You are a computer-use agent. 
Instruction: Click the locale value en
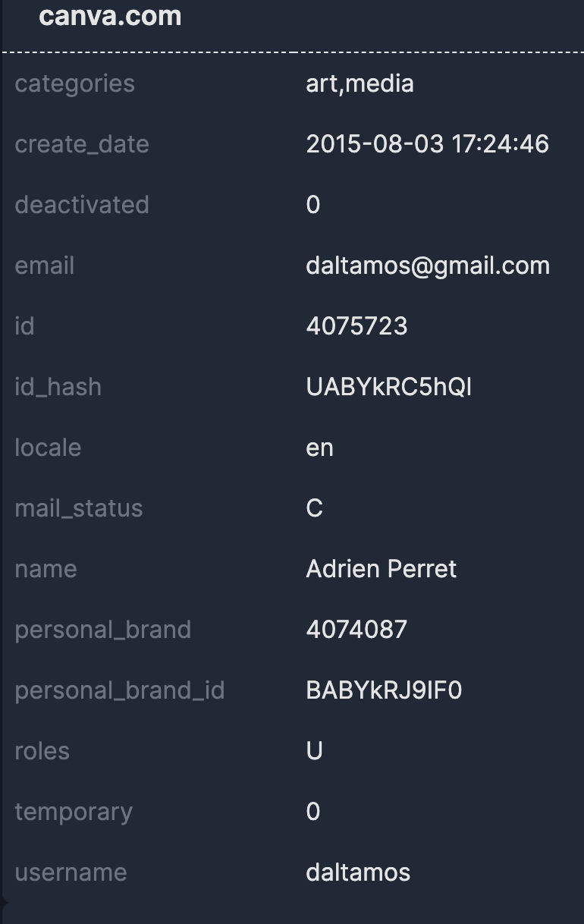pyautogui.click(x=319, y=448)
